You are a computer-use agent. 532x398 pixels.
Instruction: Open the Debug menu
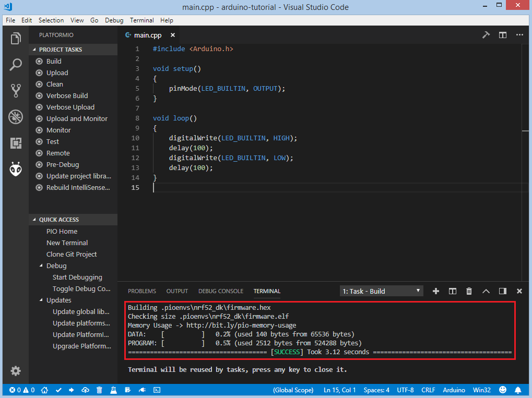point(114,20)
